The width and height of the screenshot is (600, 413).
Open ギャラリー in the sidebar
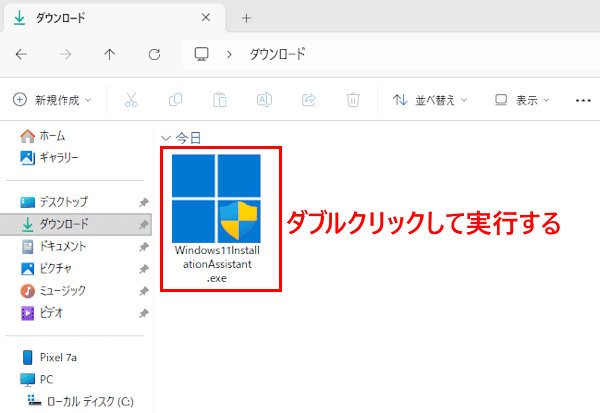pos(49,157)
